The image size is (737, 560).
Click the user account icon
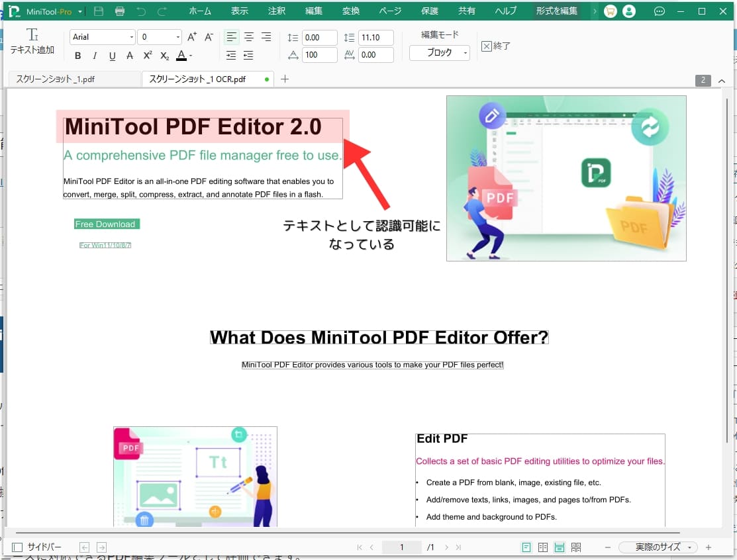click(x=629, y=11)
